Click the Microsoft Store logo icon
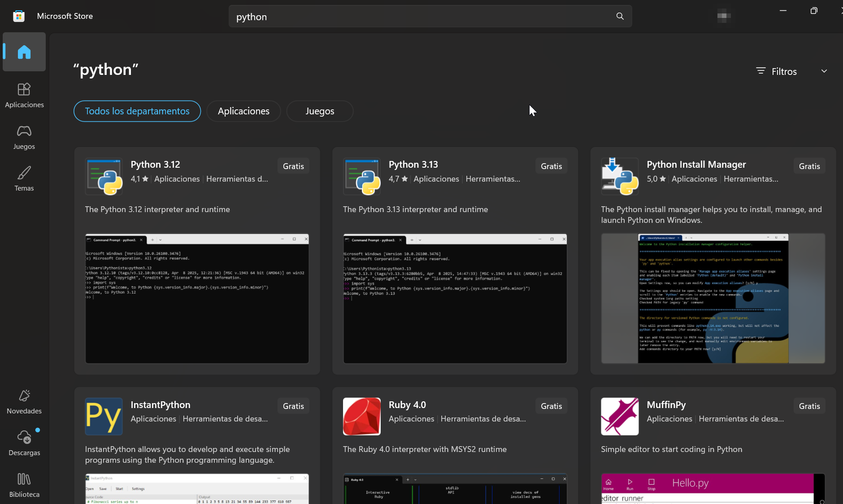Image resolution: width=843 pixels, height=504 pixels. (x=19, y=16)
